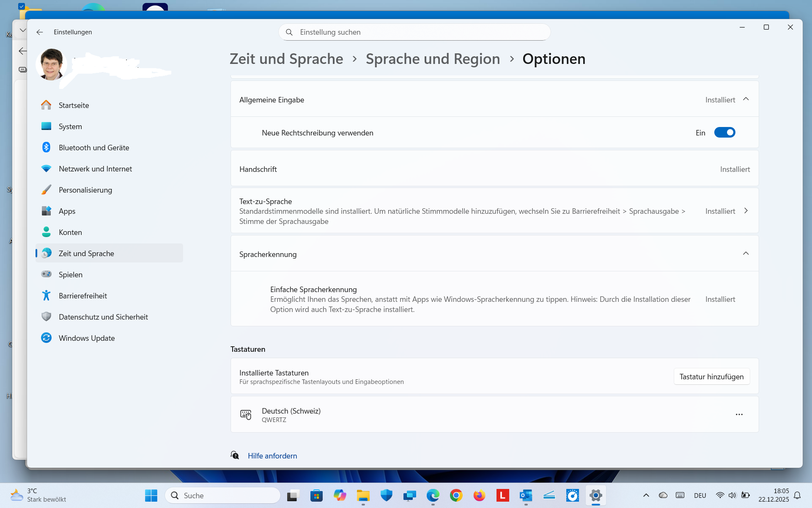This screenshot has width=812, height=508.
Task: Open the user profile picture
Action: pyautogui.click(x=52, y=64)
